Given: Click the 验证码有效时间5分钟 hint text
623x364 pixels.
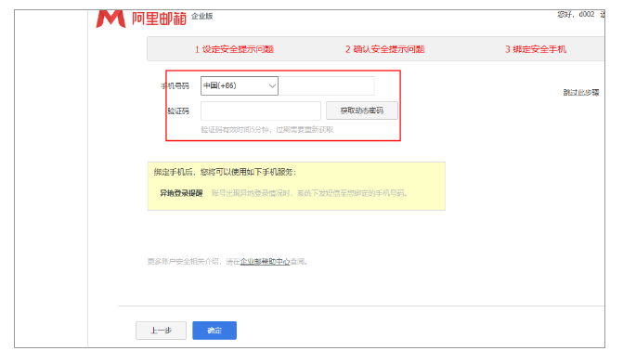Looking at the screenshot, I should click(267, 130).
